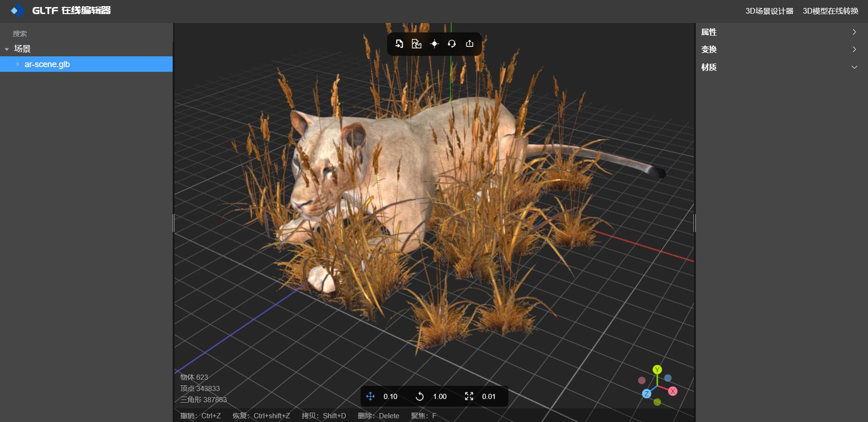Viewport: 868px width, 422px height.
Task: Click the import file icon in top toolbar
Action: coord(399,44)
